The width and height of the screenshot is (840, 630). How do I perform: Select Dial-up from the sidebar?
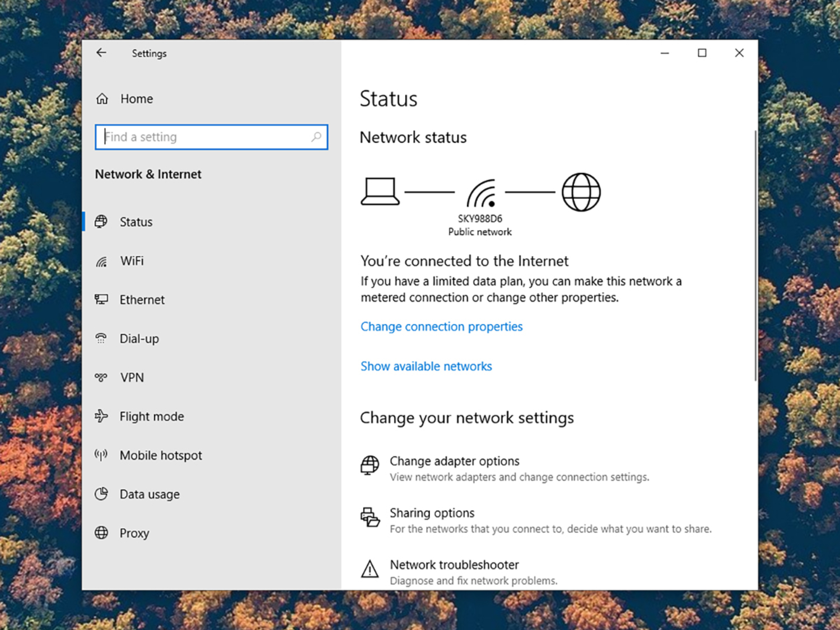coord(139,339)
